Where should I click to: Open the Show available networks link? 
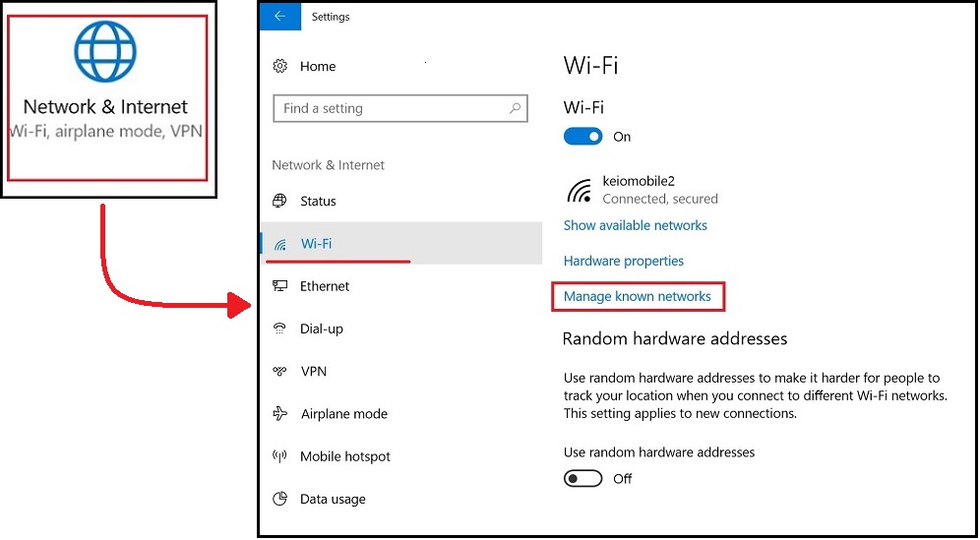pyautogui.click(x=635, y=225)
